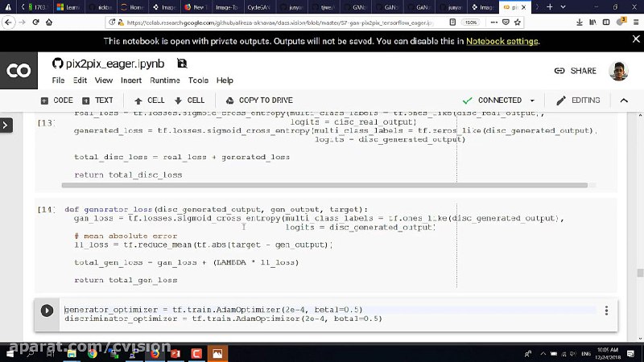Collapse the header with the chevron-up icon

pyautogui.click(x=624, y=101)
